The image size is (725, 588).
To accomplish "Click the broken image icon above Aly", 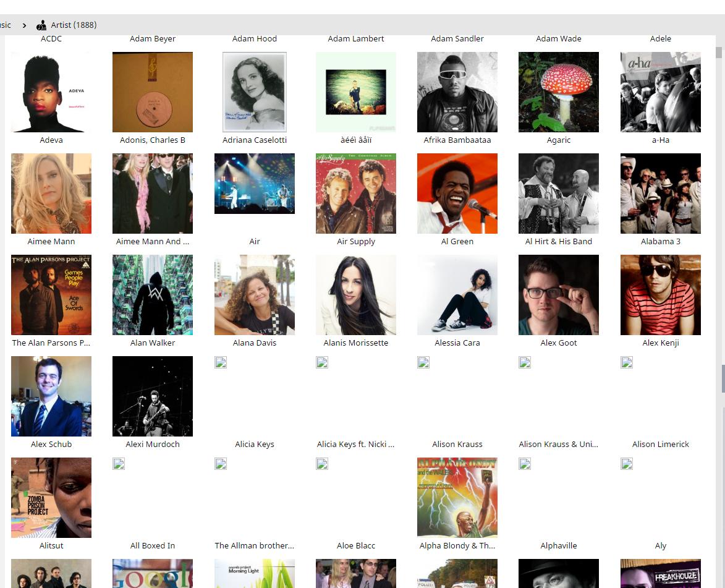I will [627, 464].
